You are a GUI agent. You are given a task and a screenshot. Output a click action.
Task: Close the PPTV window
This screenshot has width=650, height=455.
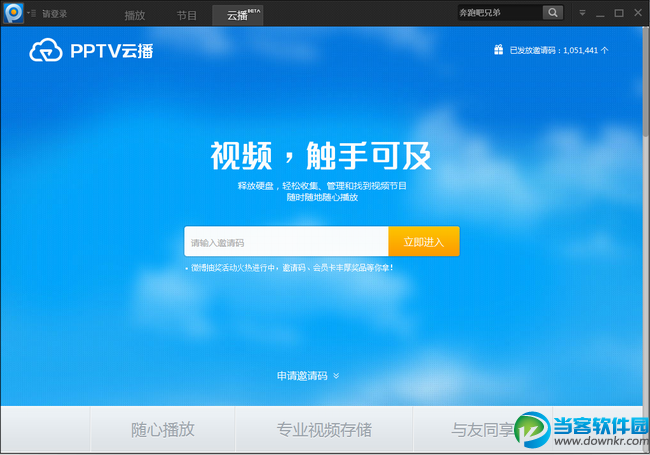pos(638,13)
